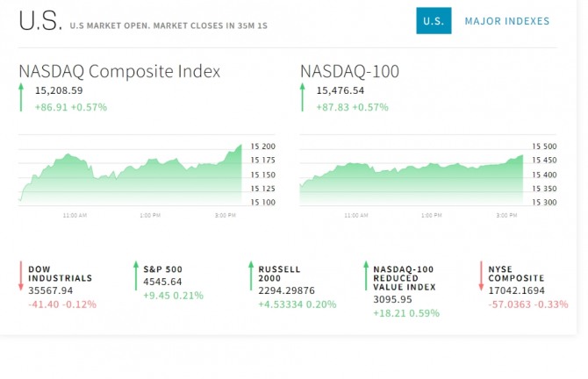This screenshot has height=379, width=588.
Task: Click green up arrow beside NASDAQ-100 price
Action: click(302, 97)
